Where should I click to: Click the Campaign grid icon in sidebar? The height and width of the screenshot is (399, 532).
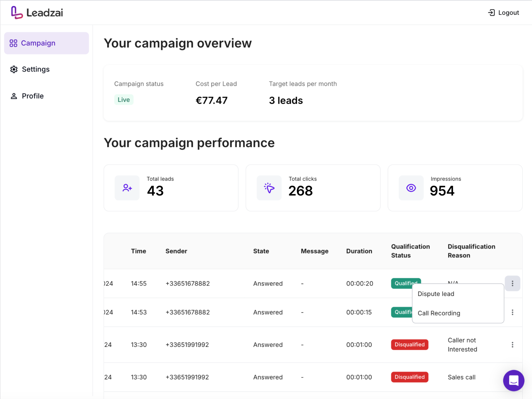click(x=13, y=43)
